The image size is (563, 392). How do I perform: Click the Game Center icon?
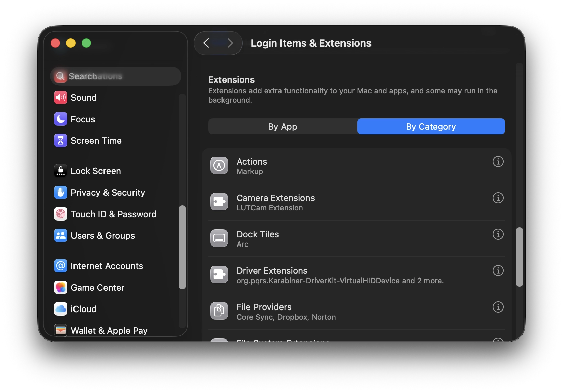61,288
